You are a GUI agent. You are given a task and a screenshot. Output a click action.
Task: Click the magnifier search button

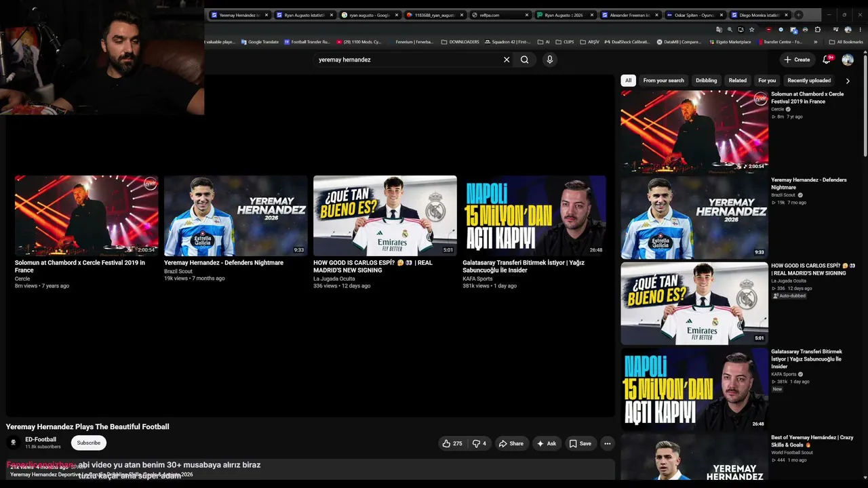pyautogui.click(x=524, y=60)
